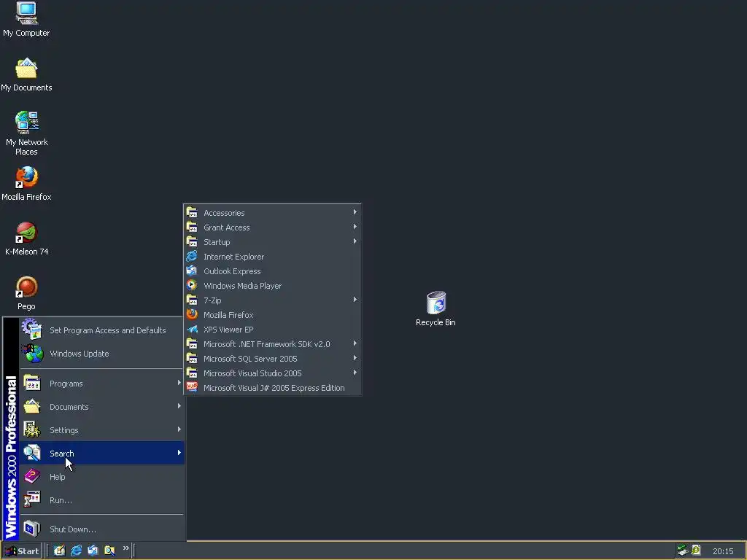
Task: Select the My Documents desktop icon
Action: pyautogui.click(x=26, y=74)
